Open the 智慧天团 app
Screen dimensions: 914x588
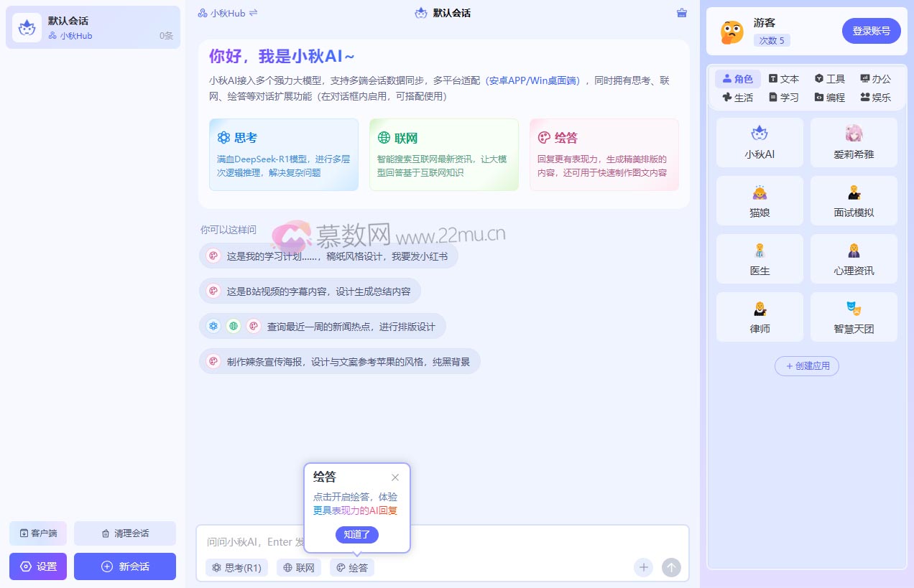(853, 317)
